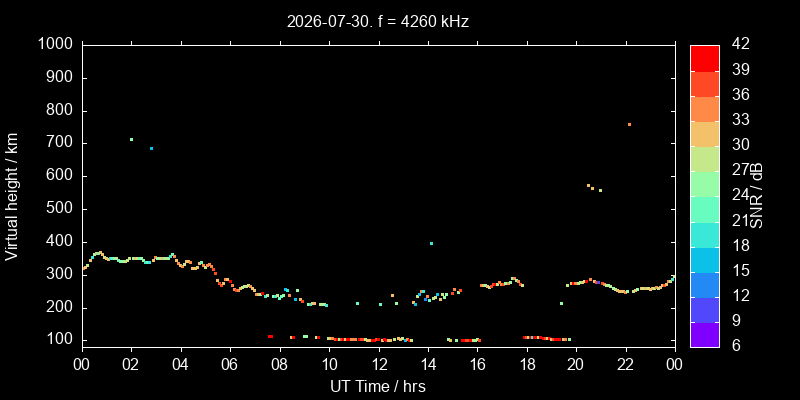Click the 'SNR / dB' colorbar label
This screenshot has height=400, width=800.
coord(757,196)
